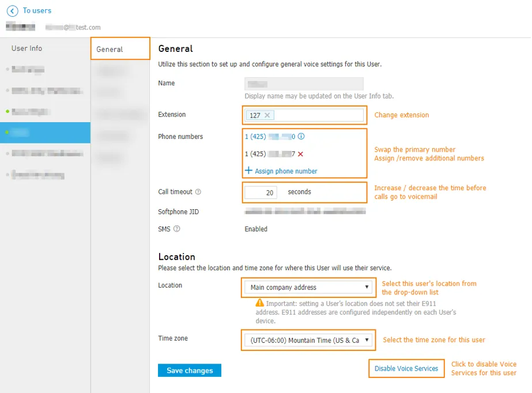Click the E911 warning triangle icon
Viewport: 532px width, 393px height.
coord(259,303)
